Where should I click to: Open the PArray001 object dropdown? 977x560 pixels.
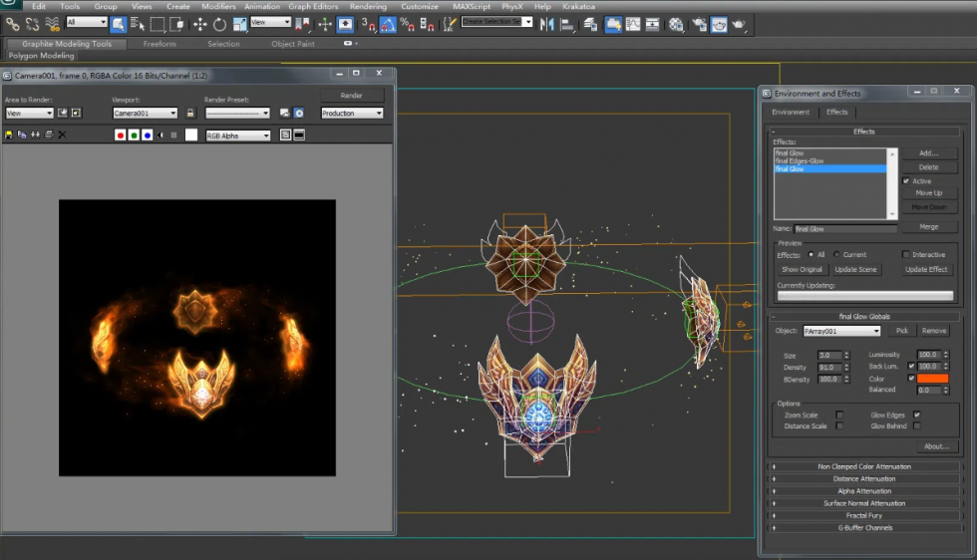(x=841, y=331)
